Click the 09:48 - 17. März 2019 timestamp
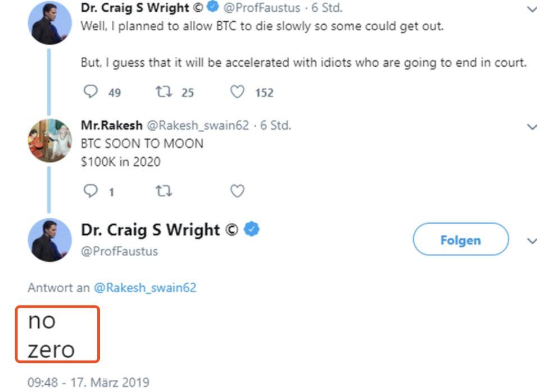This screenshot has height=392, width=544. (88, 382)
